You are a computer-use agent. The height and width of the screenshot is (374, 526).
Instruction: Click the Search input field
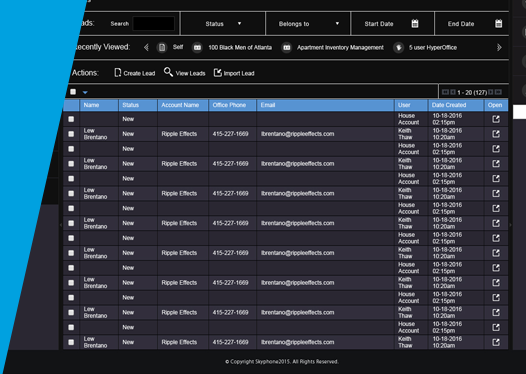tap(154, 23)
